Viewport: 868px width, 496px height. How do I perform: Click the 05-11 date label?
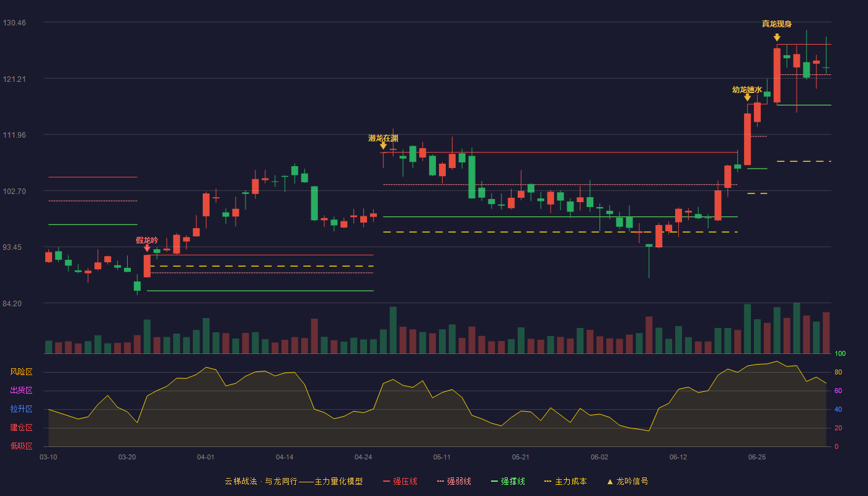[442, 457]
